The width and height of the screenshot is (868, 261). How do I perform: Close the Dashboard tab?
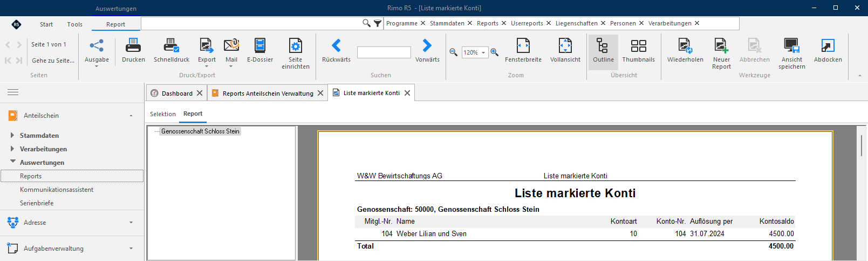point(200,93)
